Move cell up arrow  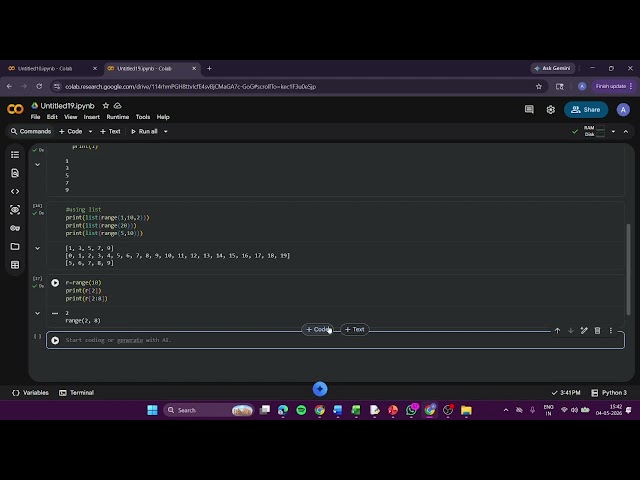click(557, 331)
